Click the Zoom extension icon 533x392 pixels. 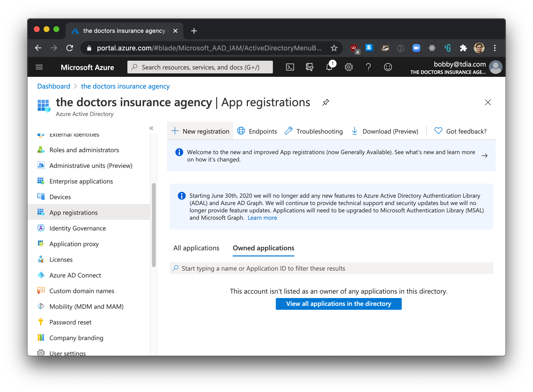[x=416, y=48]
